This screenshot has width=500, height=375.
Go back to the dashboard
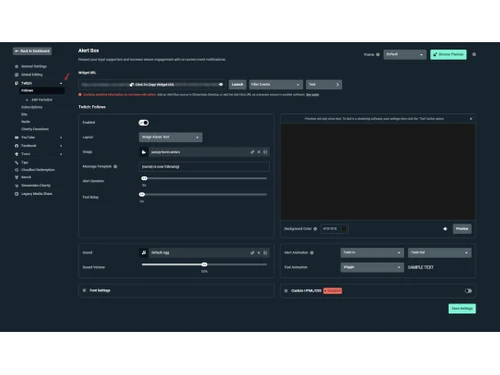[32, 51]
